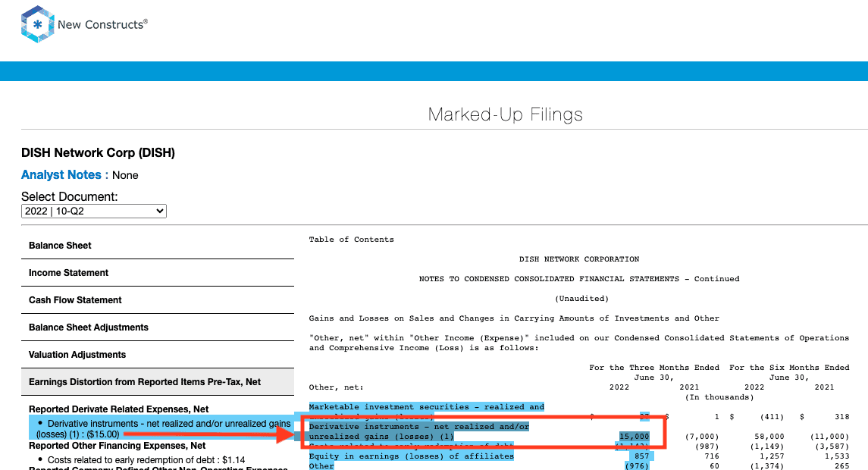Click the Gains and Losses on Sales heading
The width and height of the screenshot is (868, 470).
(x=514, y=318)
